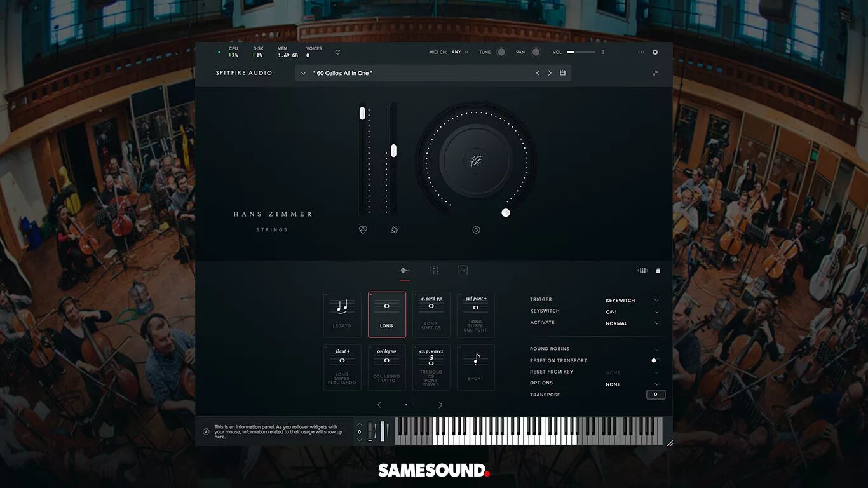Toggle the lock icon

tap(658, 270)
